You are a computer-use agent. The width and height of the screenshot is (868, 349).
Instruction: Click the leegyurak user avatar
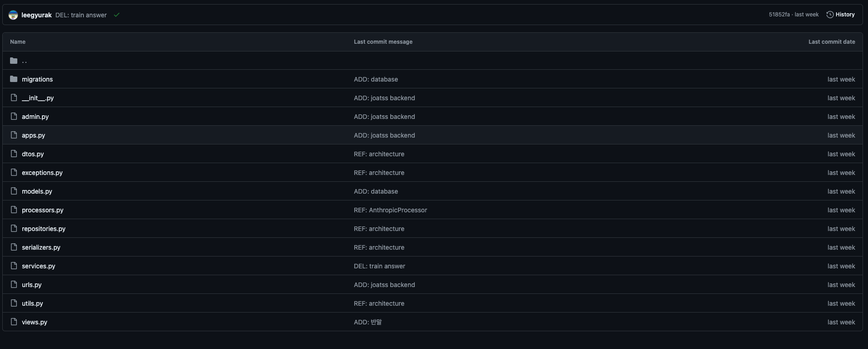pyautogui.click(x=13, y=15)
